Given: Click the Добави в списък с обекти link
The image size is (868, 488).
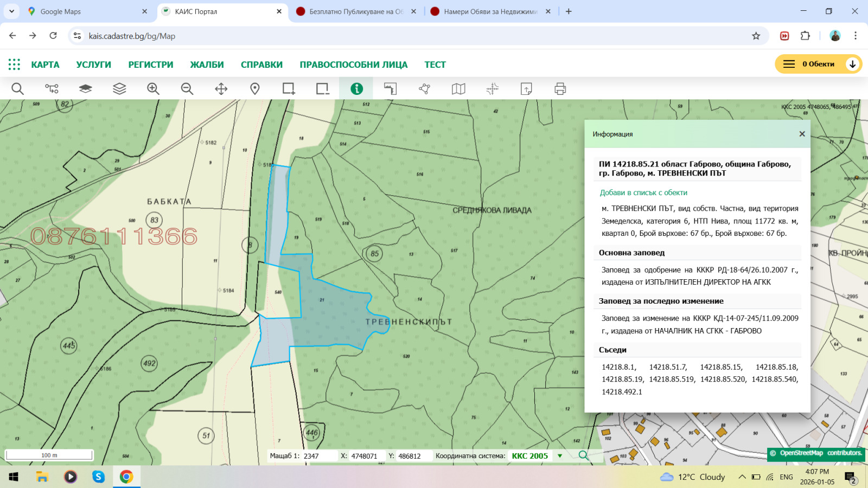Looking at the screenshot, I should [643, 192].
